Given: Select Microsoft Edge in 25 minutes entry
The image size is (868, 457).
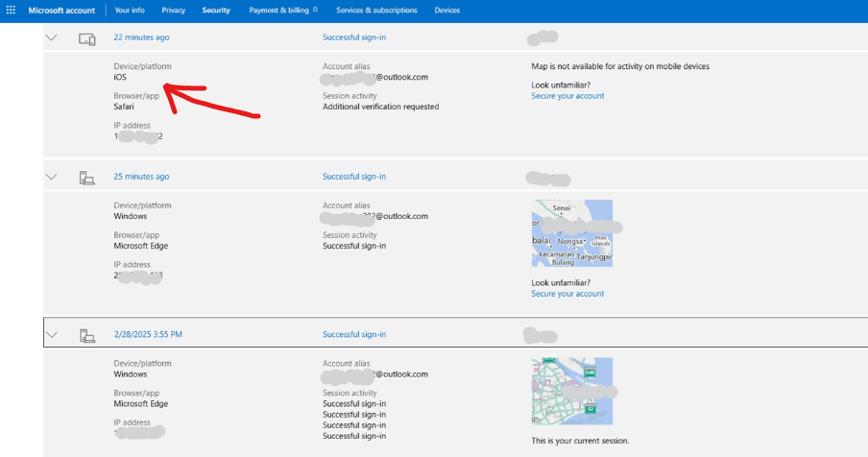Looking at the screenshot, I should [x=141, y=246].
